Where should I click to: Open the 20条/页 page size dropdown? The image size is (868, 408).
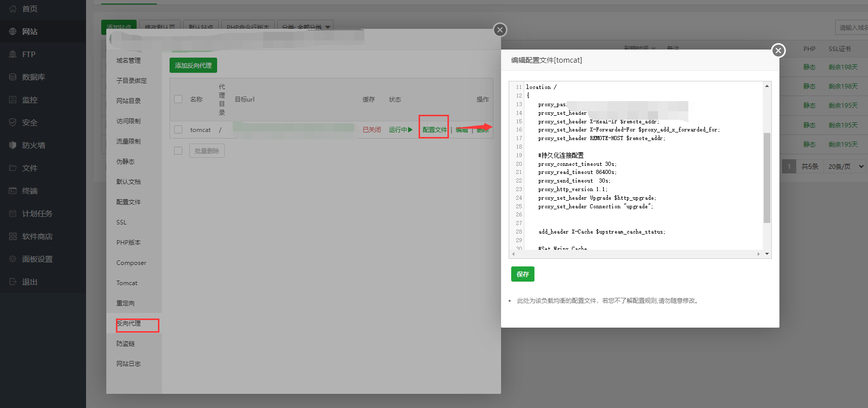[x=845, y=166]
